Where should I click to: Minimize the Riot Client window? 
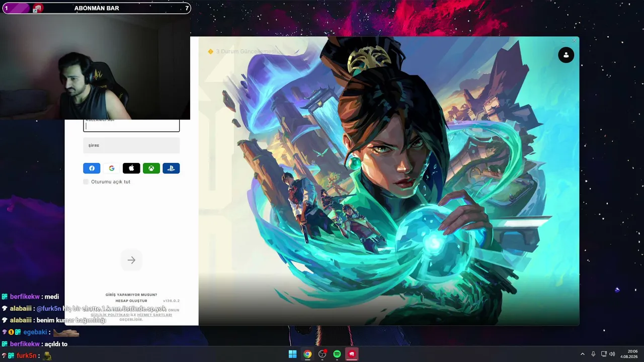point(563,41)
